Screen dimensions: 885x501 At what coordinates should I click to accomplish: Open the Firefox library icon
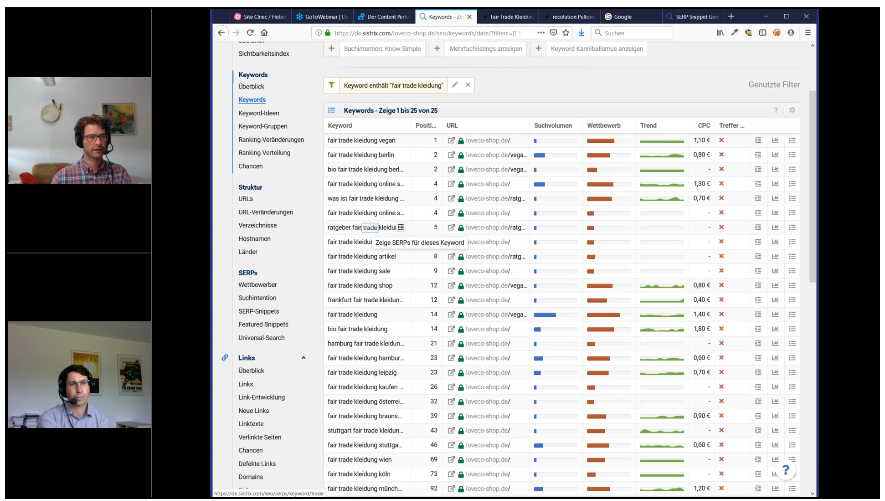coord(720,33)
